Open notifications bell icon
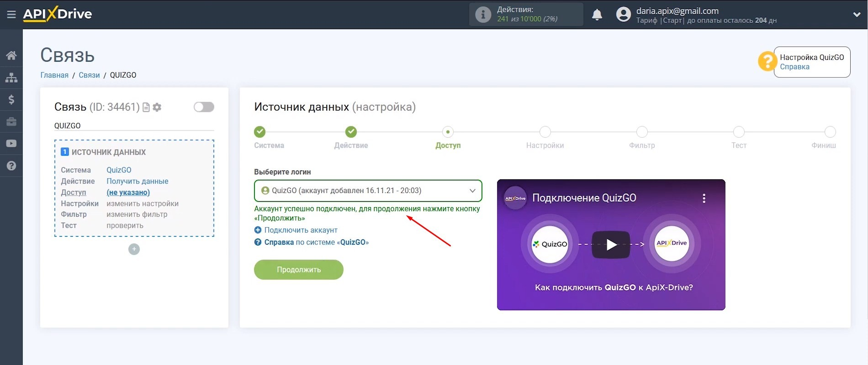 tap(597, 15)
